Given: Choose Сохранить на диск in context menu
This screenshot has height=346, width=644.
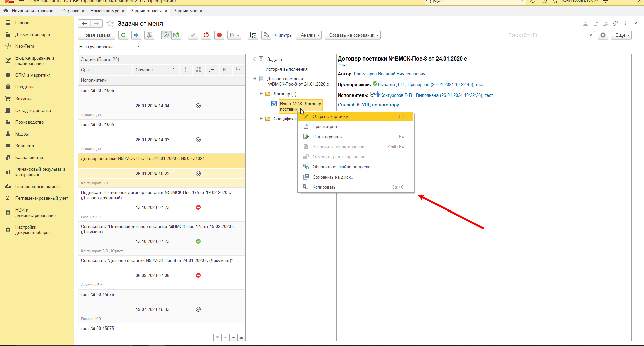Looking at the screenshot, I should click(x=356, y=177).
